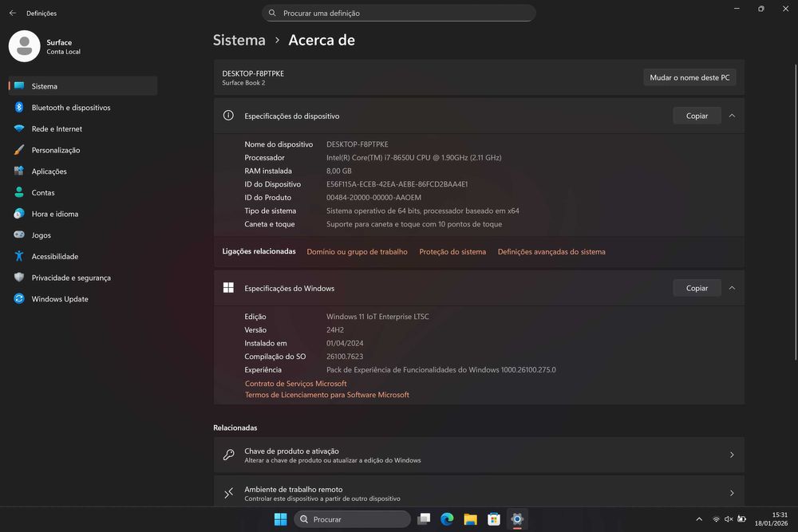Open Personalização settings
Screen dimensions: 798x532
83,150
